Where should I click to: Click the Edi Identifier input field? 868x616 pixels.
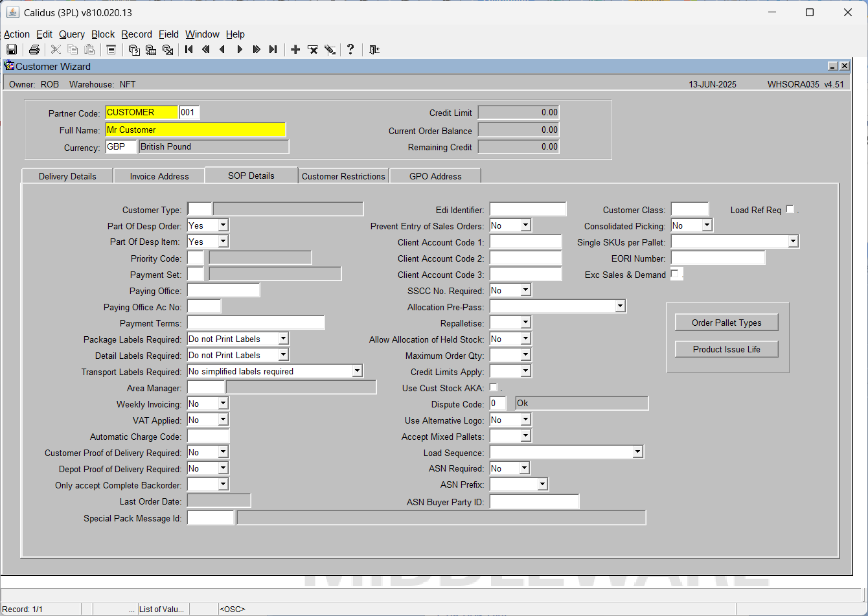[528, 209]
